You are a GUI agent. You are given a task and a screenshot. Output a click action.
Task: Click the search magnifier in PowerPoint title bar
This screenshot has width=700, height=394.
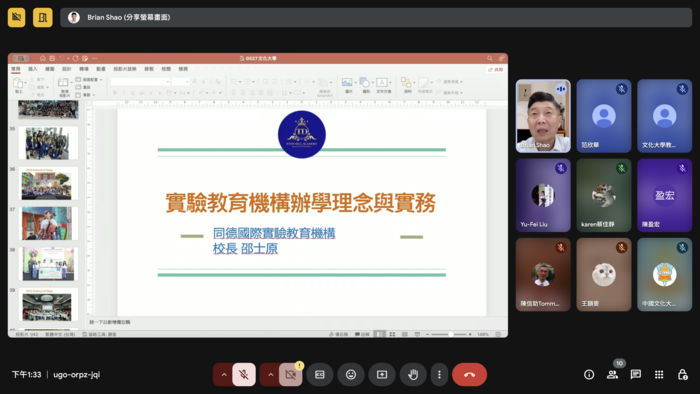[x=490, y=58]
